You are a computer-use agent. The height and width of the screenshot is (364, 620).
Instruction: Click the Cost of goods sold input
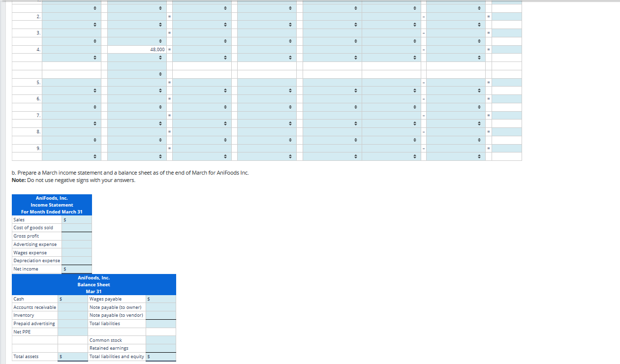point(77,228)
